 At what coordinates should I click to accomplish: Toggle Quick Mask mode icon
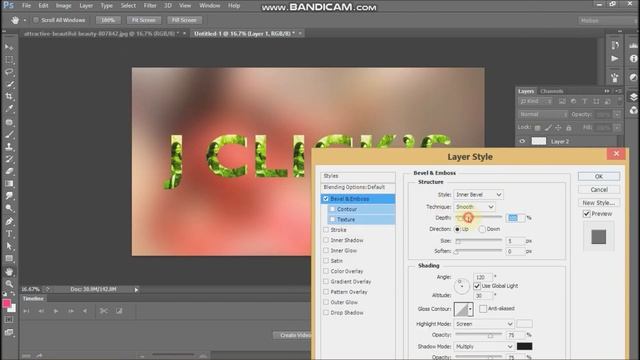[x=9, y=320]
